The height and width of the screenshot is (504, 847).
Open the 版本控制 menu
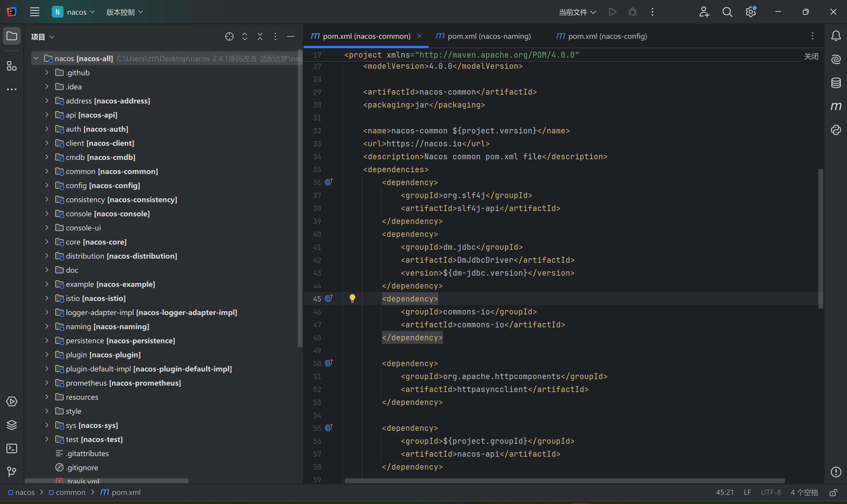124,12
